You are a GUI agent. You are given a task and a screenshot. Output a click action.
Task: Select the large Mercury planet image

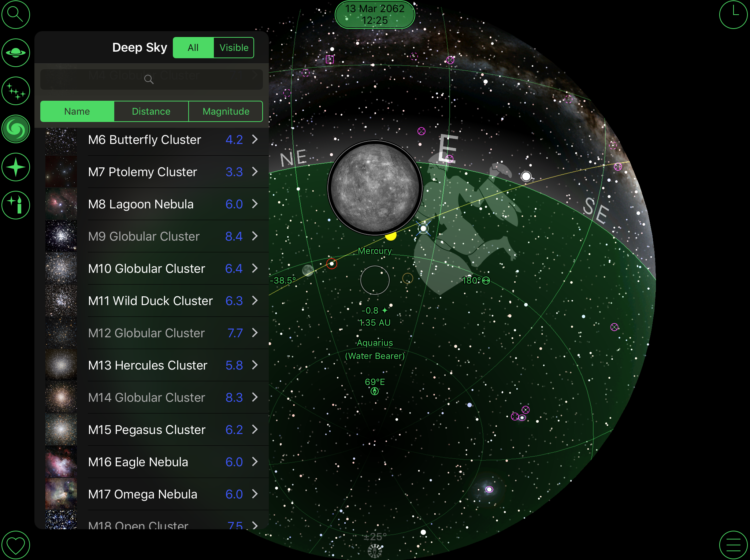coord(375,187)
